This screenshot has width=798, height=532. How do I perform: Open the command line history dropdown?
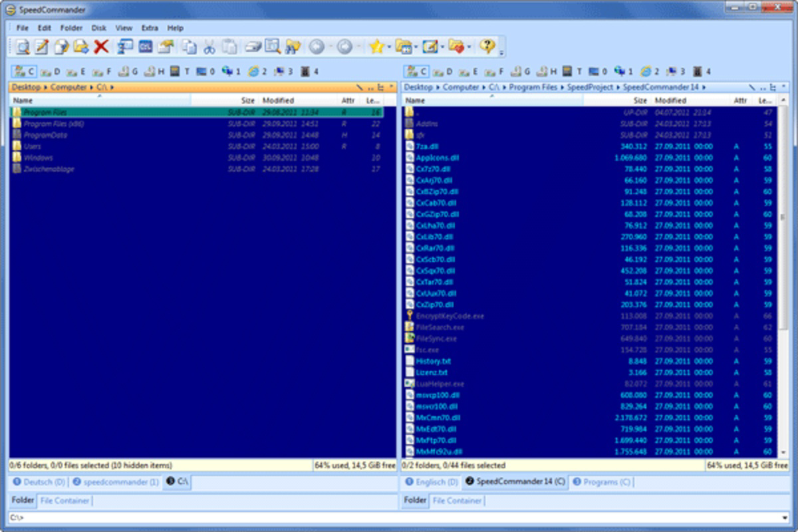(786, 517)
